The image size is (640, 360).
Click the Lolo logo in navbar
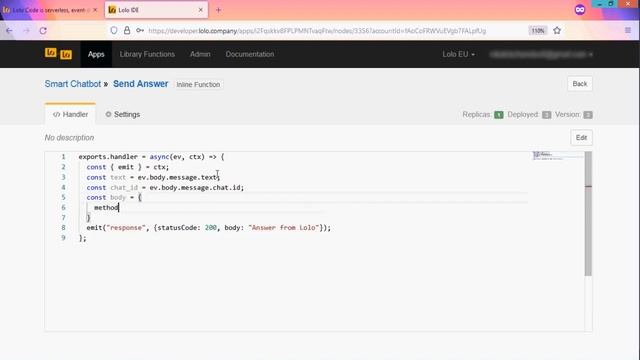pos(58,53)
